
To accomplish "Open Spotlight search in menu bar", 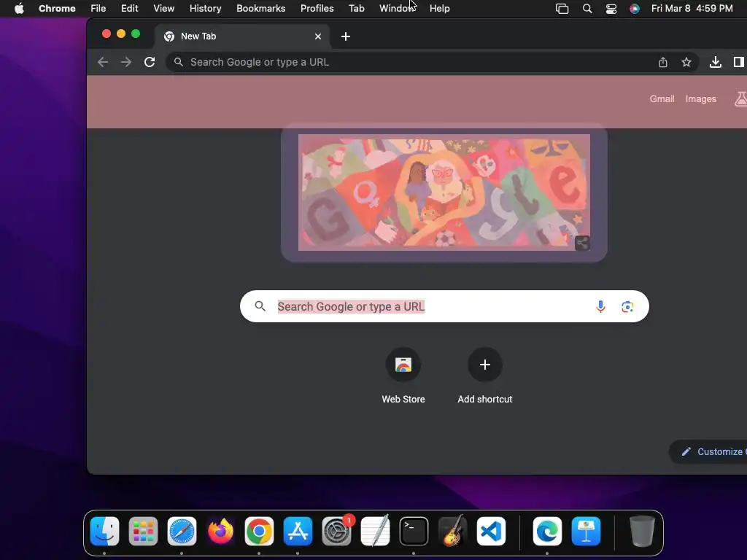I will click(587, 9).
